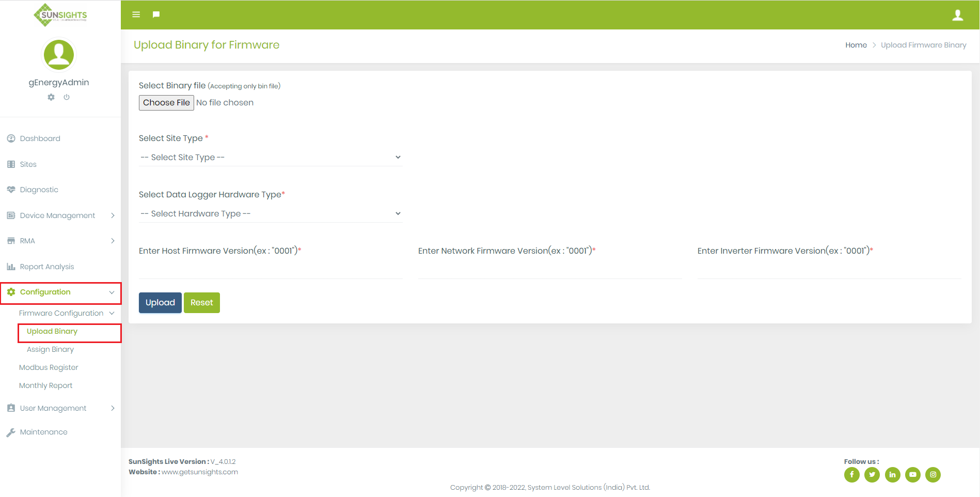Open SunSights Facebook page icon

click(851, 474)
